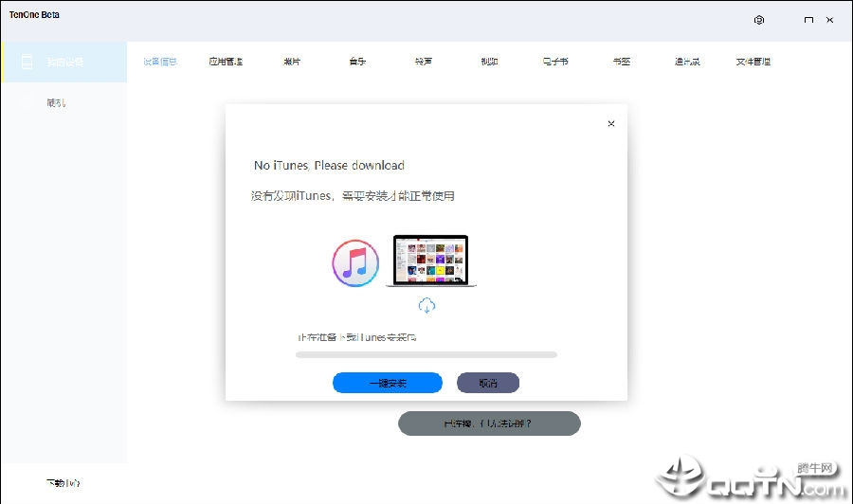Switch to the 应用管理 tab
853x504 pixels.
(226, 62)
